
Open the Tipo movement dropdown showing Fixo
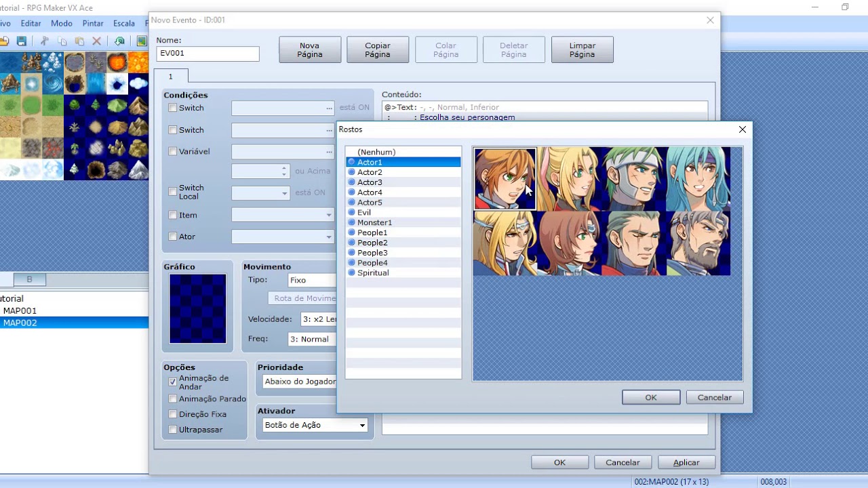311,280
